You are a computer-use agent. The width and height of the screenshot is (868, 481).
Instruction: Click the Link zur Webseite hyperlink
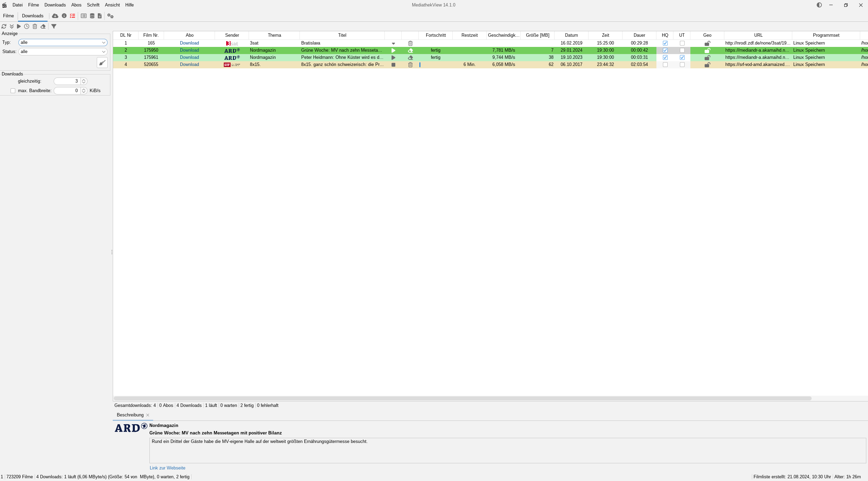point(167,468)
